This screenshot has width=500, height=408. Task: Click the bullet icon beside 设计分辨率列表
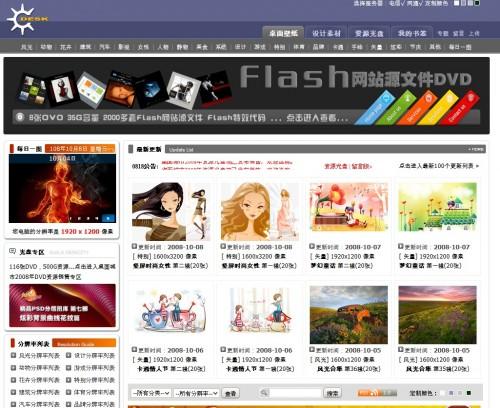(68, 355)
